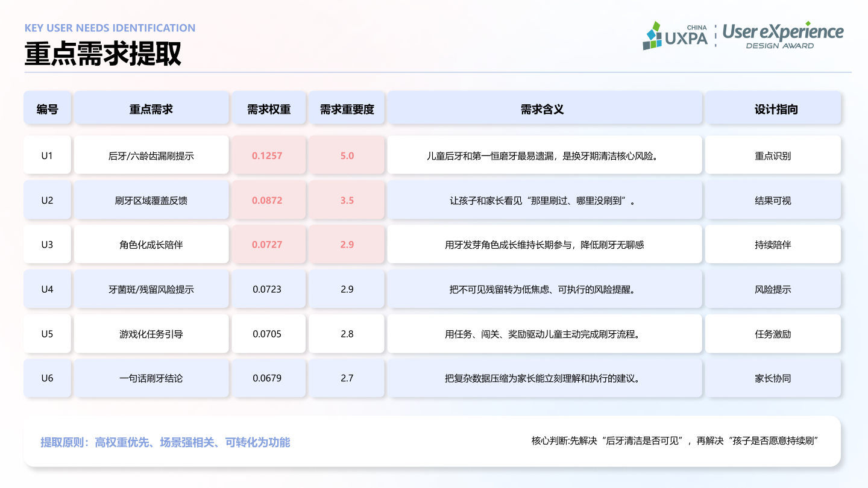Select the importance value 2.7
The image size is (868, 488).
(347, 378)
